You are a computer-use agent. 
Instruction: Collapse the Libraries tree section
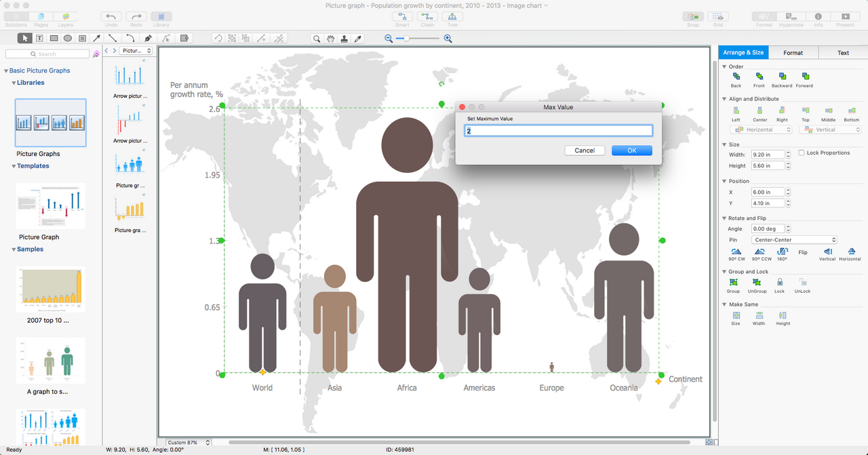coord(13,83)
